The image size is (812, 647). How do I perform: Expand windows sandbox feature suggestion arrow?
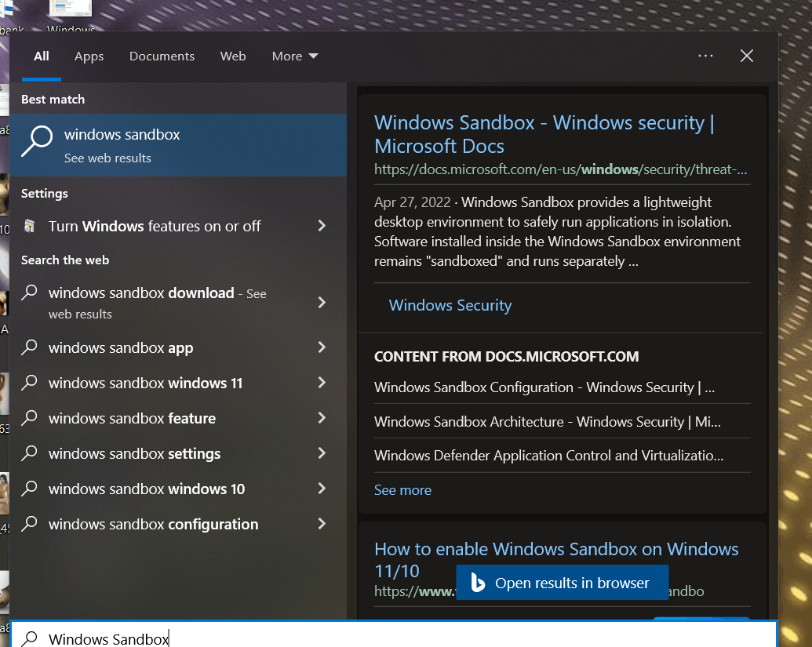[322, 418]
